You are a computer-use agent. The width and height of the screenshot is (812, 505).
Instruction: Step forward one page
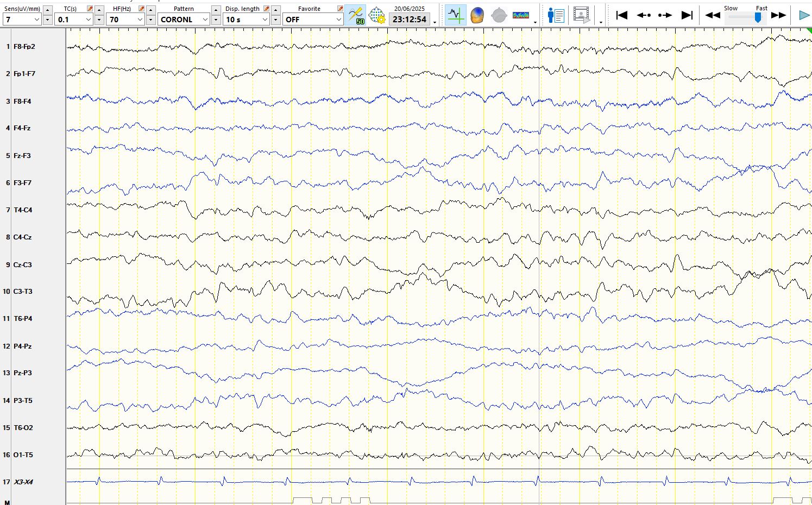(x=665, y=15)
